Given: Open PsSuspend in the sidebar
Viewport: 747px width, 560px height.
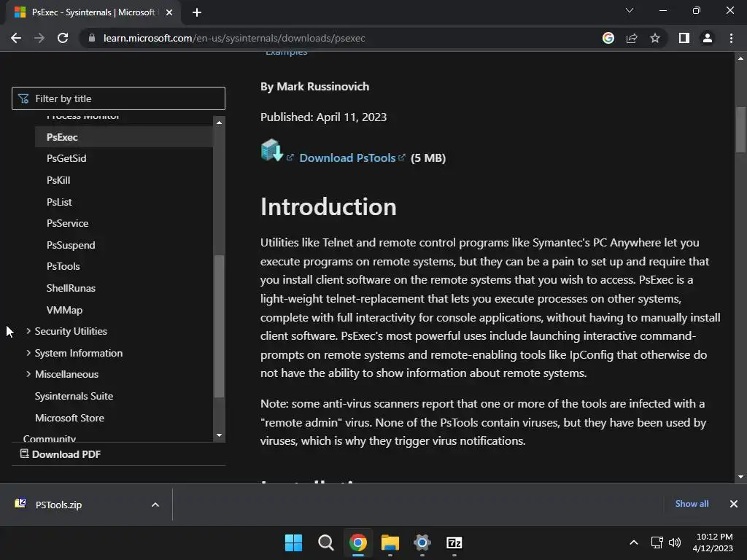Looking at the screenshot, I should [x=71, y=245].
